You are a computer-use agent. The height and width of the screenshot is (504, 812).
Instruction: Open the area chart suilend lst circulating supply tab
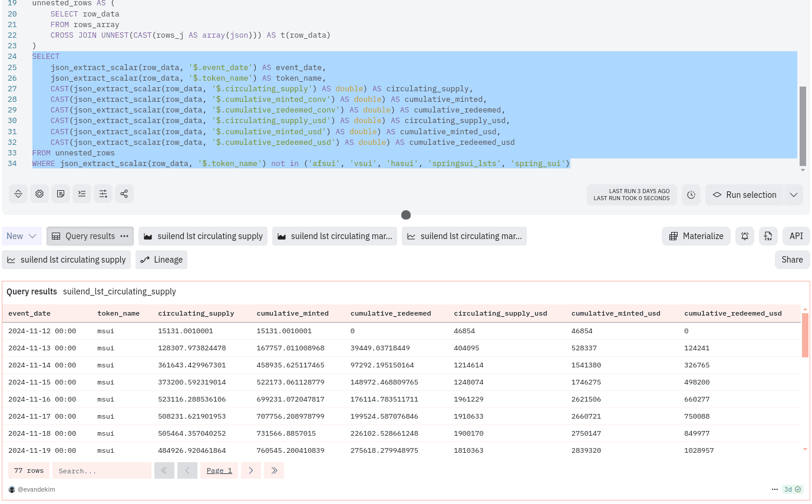[x=203, y=236]
